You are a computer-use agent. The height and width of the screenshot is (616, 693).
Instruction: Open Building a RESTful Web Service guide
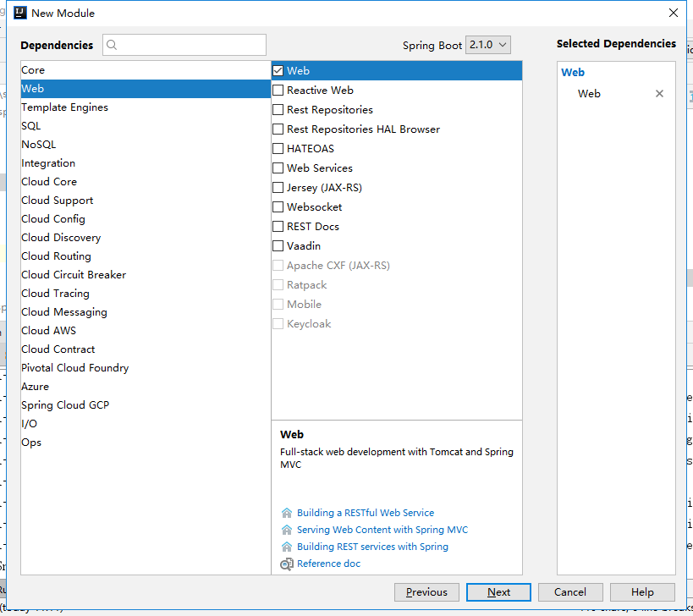(x=366, y=513)
